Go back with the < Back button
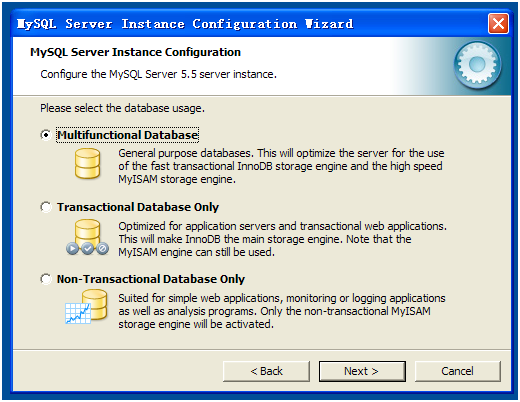 (x=266, y=371)
